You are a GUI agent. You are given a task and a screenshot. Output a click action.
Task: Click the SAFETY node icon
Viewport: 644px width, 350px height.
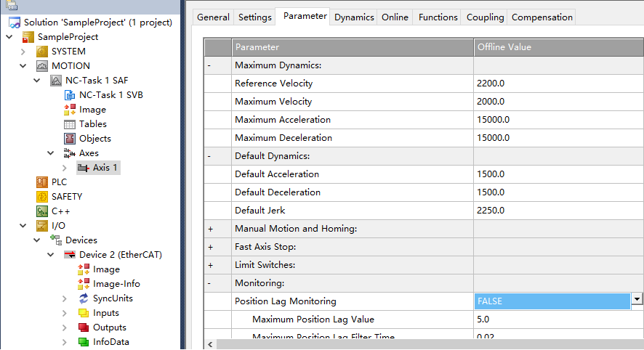(x=42, y=197)
